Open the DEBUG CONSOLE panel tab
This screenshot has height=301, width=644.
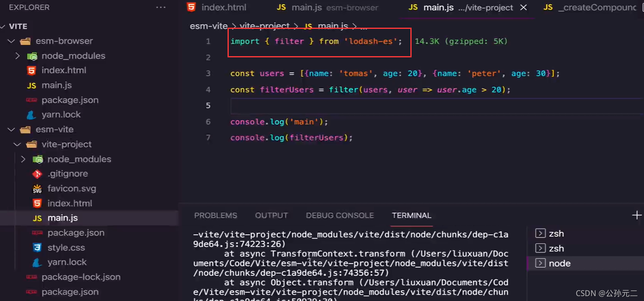(x=340, y=216)
